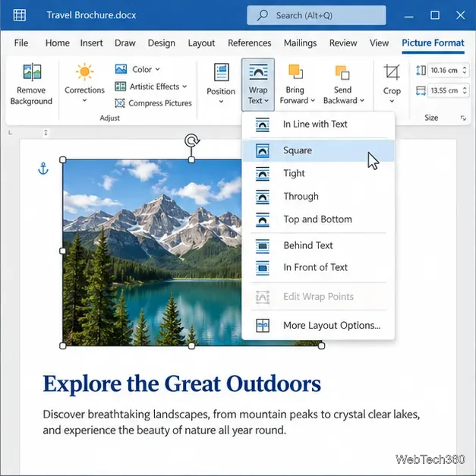Choose Behind Text wrapping
The width and height of the screenshot is (476, 476).
pos(318,246)
